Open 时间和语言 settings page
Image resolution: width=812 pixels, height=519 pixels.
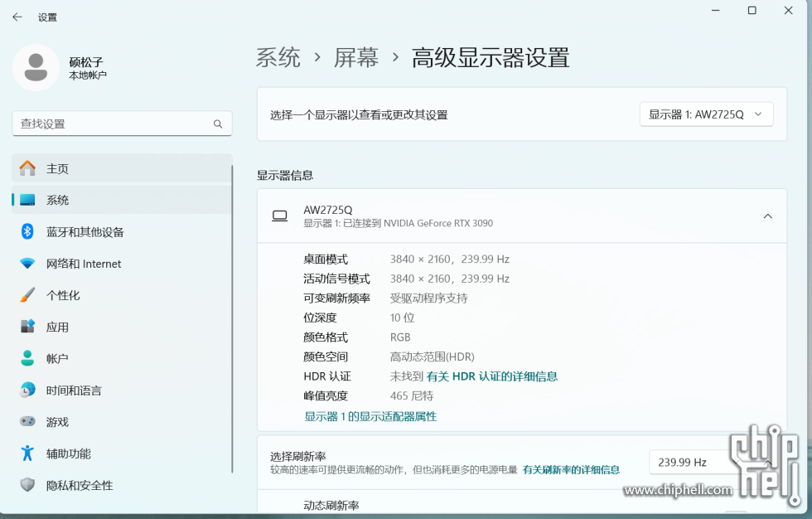pos(122,390)
